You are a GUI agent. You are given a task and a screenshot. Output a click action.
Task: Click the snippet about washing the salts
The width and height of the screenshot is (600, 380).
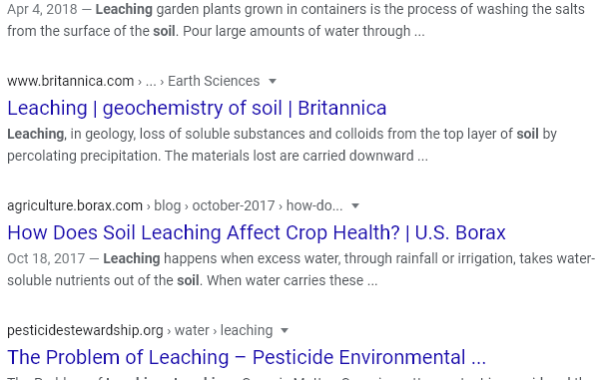tap(296, 20)
